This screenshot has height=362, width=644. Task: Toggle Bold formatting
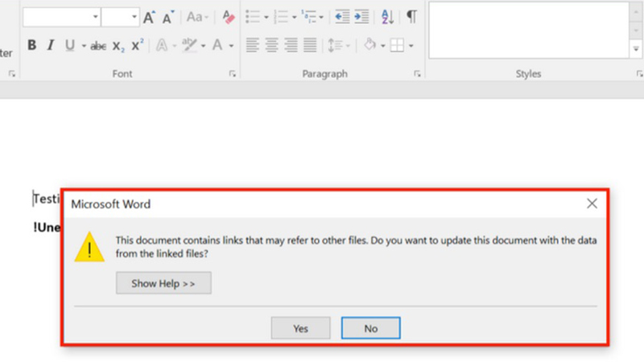pyautogui.click(x=31, y=45)
